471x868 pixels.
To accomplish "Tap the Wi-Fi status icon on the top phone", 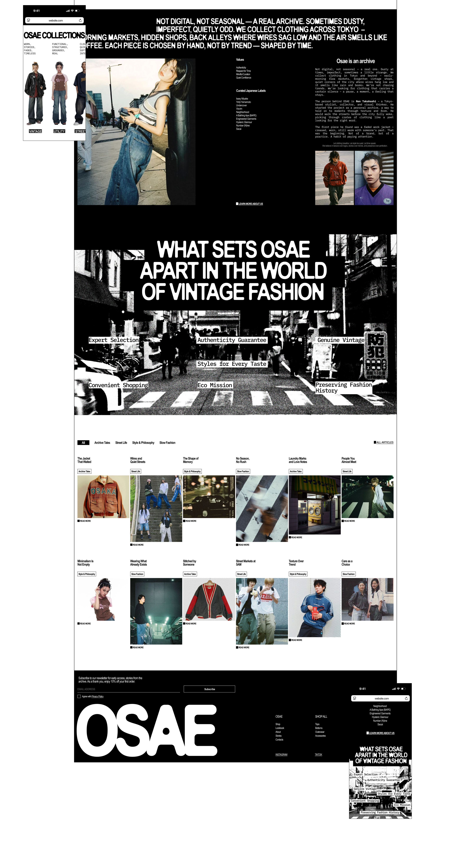I will click(72, 11).
